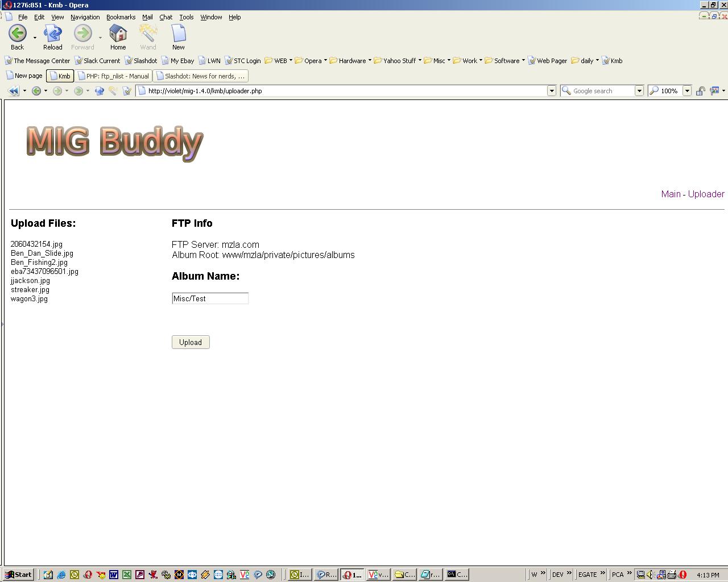Follow the Uploader link
This screenshot has width=728, height=582.
(x=706, y=194)
